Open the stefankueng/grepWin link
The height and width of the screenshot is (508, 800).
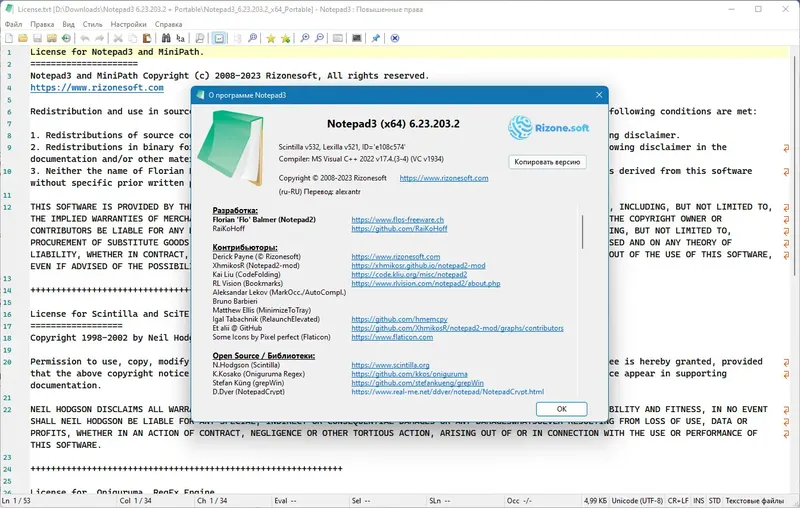coord(417,383)
